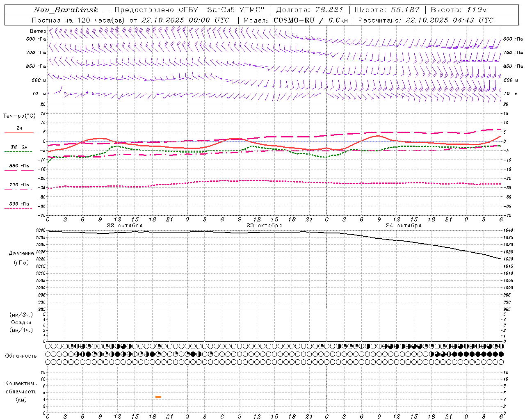Click the Облачность cloud cover label
This screenshot has height=420, width=525.
(21, 356)
